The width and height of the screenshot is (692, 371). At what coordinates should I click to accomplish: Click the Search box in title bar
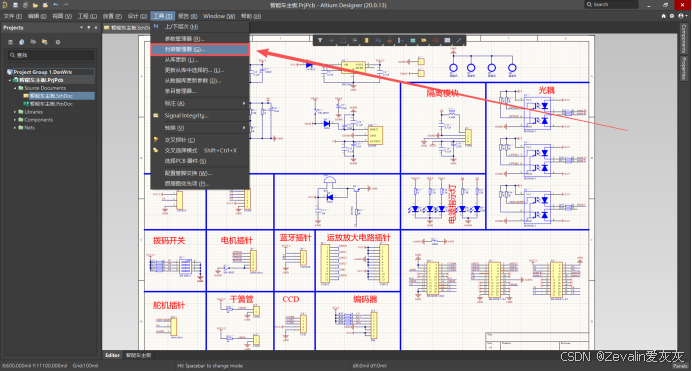pyautogui.click(x=612, y=4)
